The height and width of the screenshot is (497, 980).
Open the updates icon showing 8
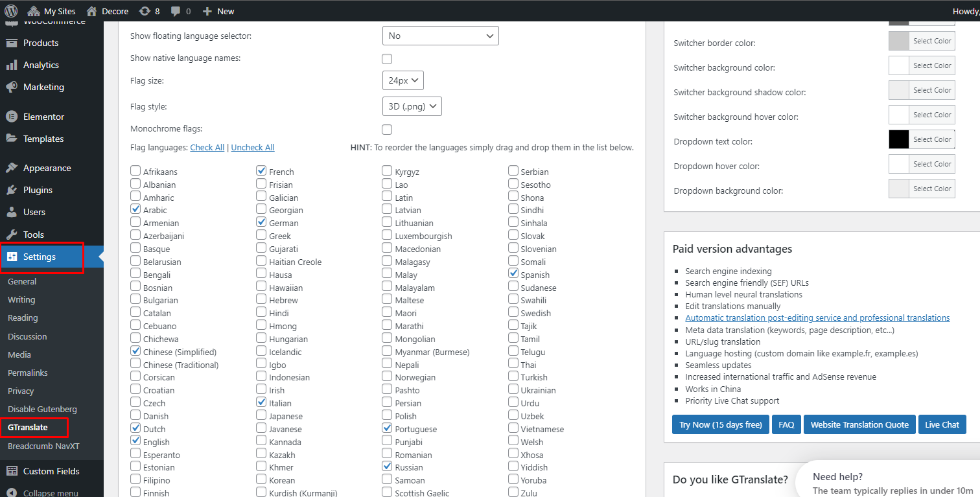coord(145,11)
